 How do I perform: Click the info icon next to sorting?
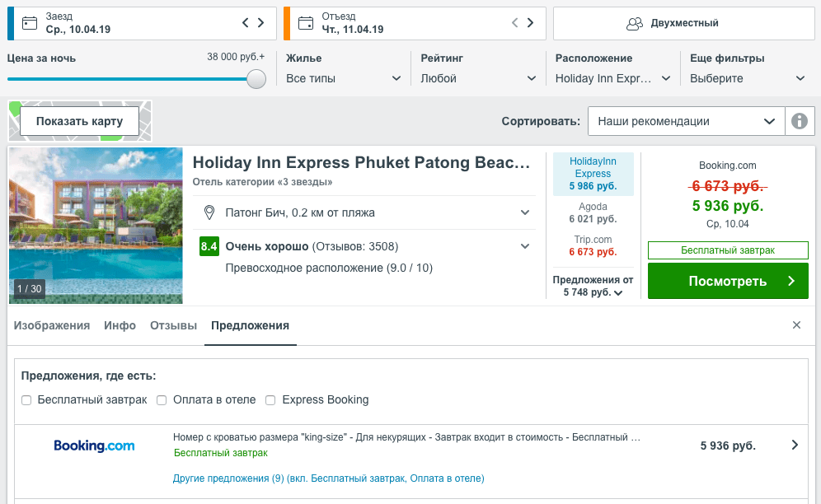(x=799, y=121)
